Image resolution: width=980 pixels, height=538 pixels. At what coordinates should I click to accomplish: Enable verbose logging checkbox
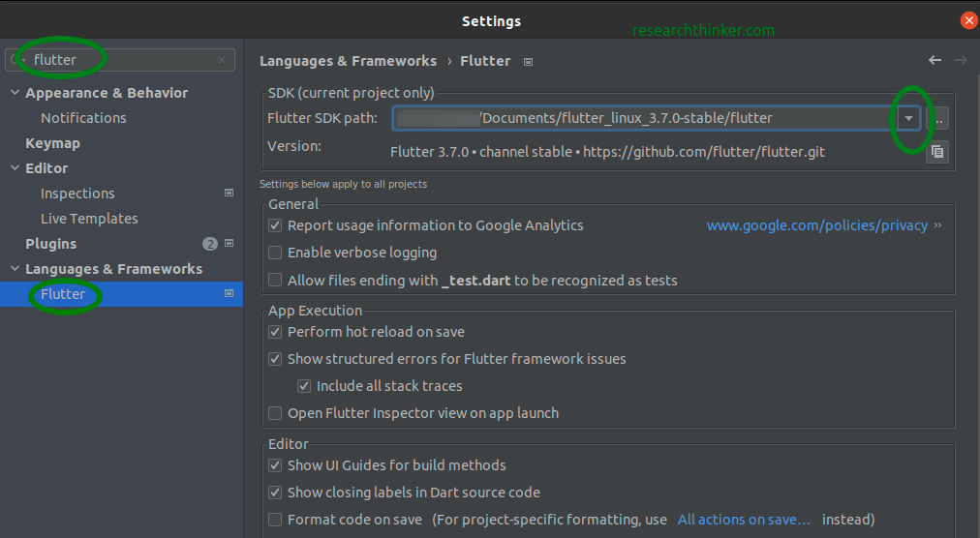tap(276, 253)
